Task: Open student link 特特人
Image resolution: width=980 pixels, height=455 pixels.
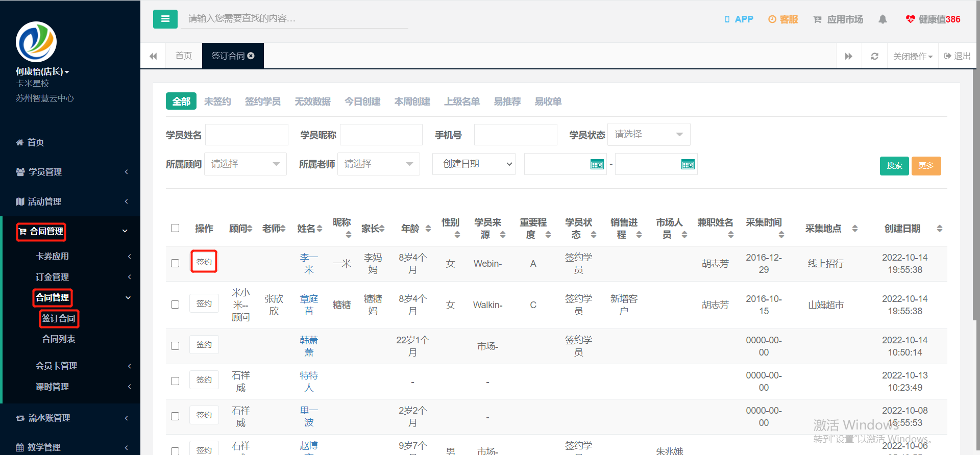Action: (x=309, y=382)
